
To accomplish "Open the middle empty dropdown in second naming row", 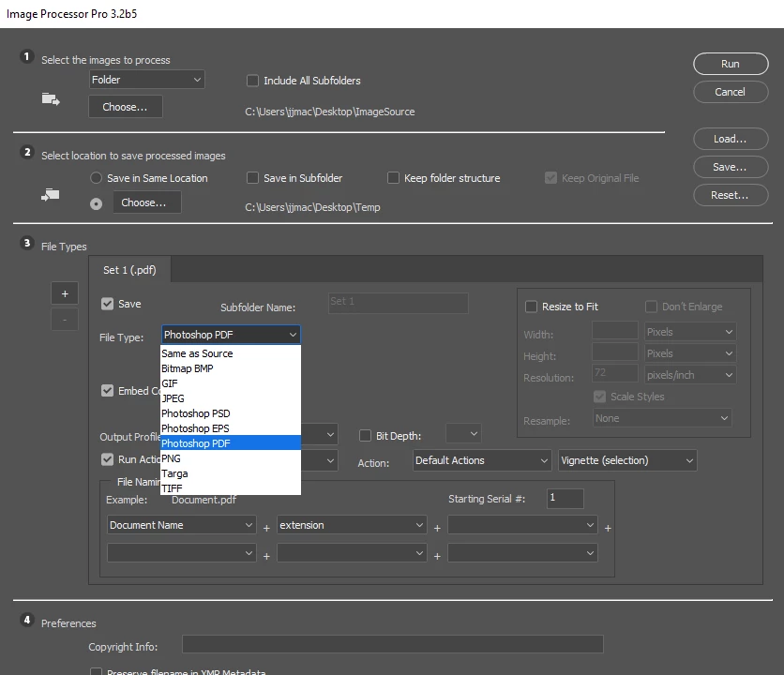I will point(352,553).
